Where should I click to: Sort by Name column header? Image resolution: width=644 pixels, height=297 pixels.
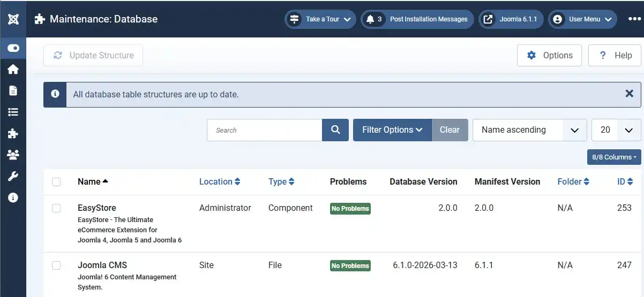pos(93,181)
